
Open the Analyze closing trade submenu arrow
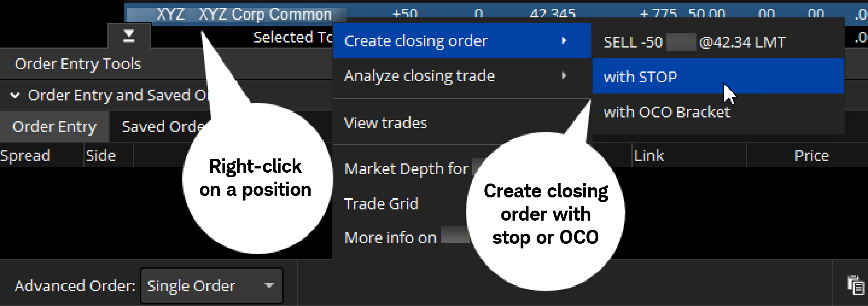click(x=564, y=76)
